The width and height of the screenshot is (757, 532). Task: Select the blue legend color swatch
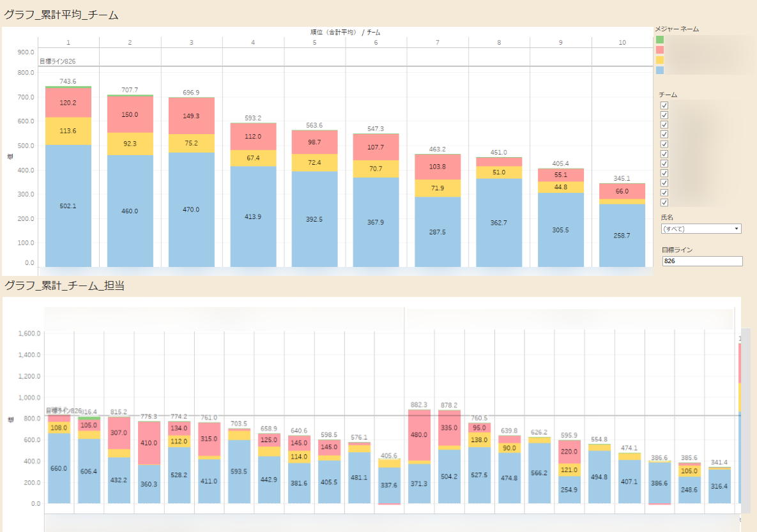click(x=660, y=70)
